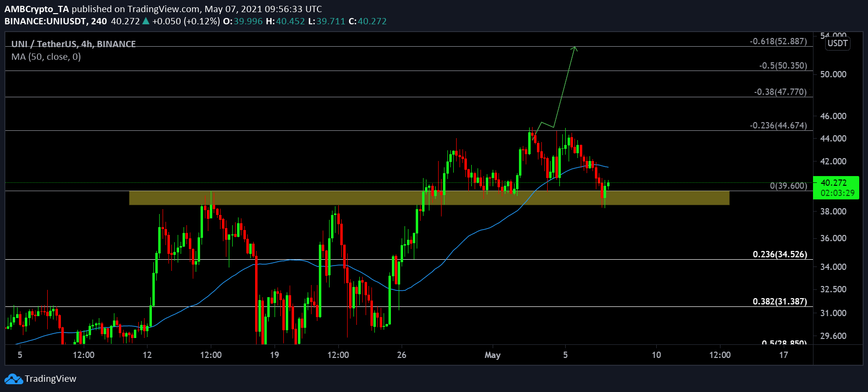Click the 50.000 price axis tick
868x392 pixels.
tap(833, 74)
